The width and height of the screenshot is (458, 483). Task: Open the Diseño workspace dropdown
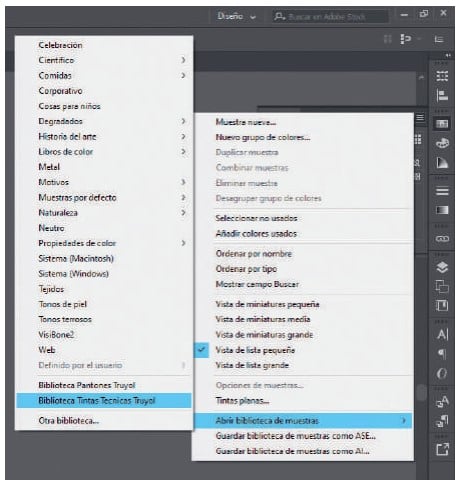(x=236, y=16)
